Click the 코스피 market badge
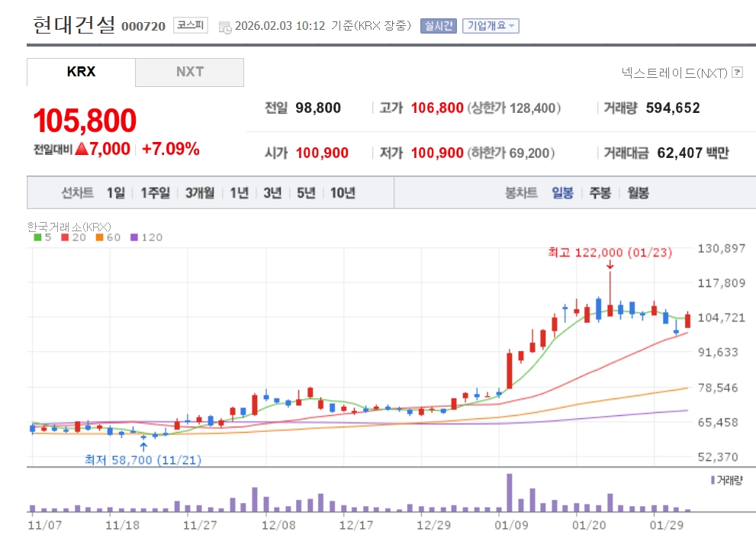 [x=190, y=25]
